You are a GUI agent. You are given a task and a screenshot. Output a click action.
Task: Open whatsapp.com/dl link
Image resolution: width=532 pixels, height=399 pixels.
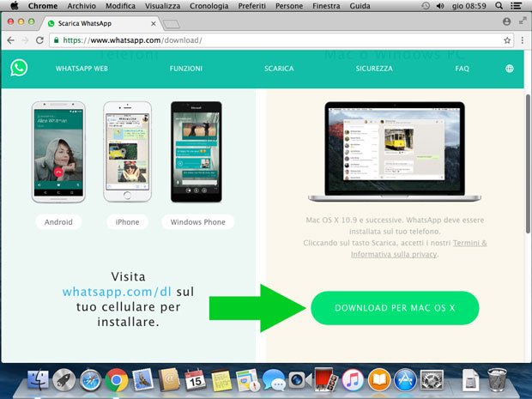click(x=117, y=292)
